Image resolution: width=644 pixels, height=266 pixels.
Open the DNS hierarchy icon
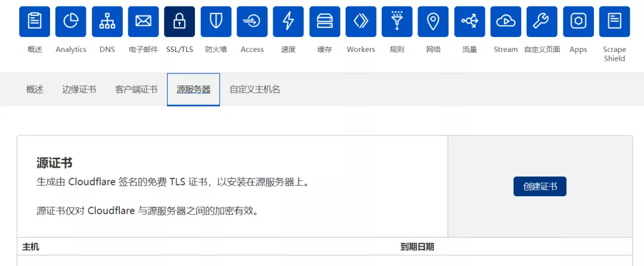pos(107,21)
